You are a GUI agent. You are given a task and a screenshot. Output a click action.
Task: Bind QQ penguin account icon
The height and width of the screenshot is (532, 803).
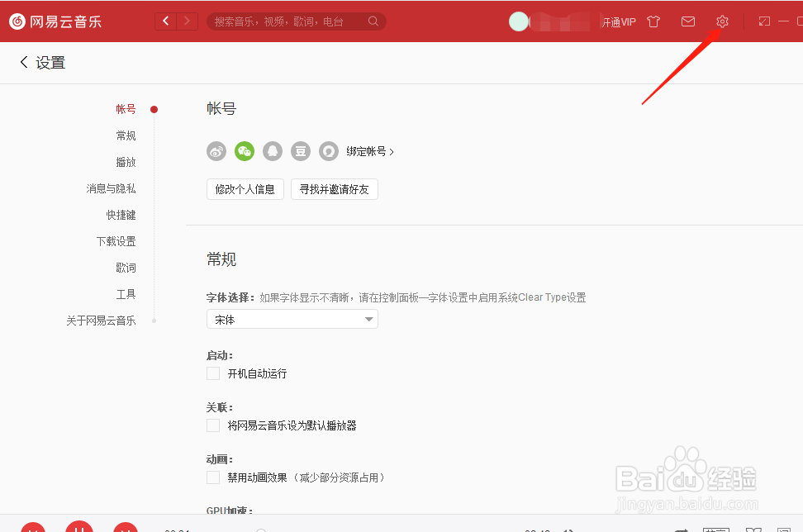[x=273, y=151]
